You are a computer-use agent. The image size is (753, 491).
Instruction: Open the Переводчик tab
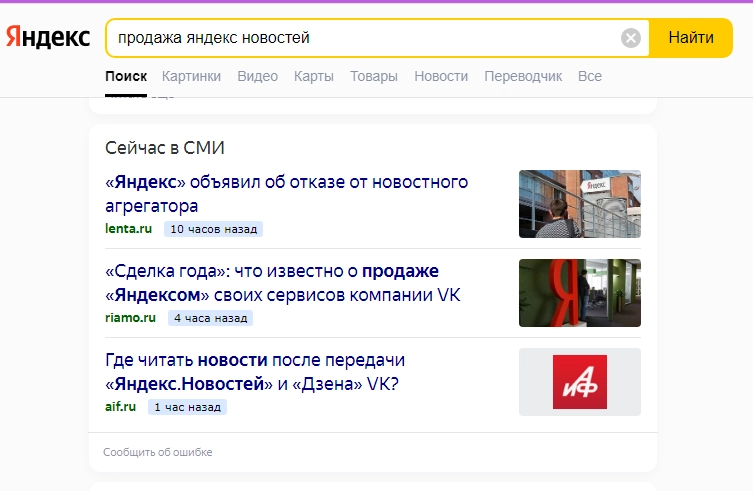tap(523, 76)
